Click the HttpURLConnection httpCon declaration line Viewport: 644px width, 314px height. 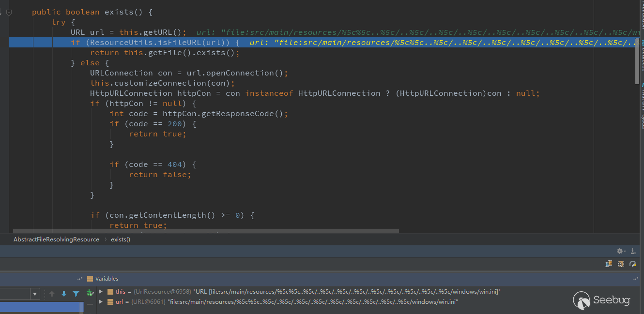315,93
